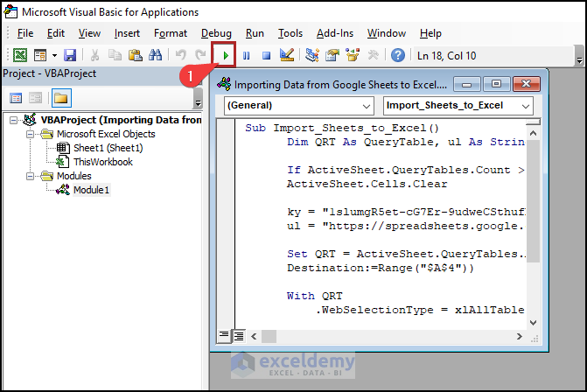Click the Toolbox hammer-wrench icon
Screen dimensions: 587x392
[x=373, y=55]
